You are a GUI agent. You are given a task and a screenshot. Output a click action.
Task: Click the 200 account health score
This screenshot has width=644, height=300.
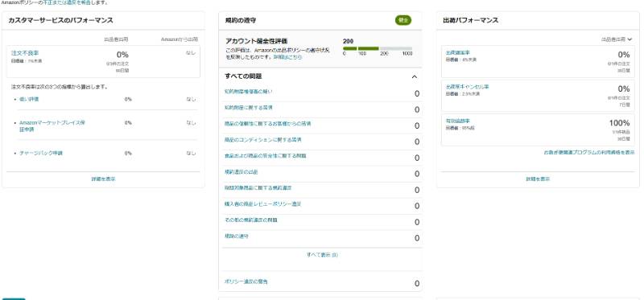349,42
